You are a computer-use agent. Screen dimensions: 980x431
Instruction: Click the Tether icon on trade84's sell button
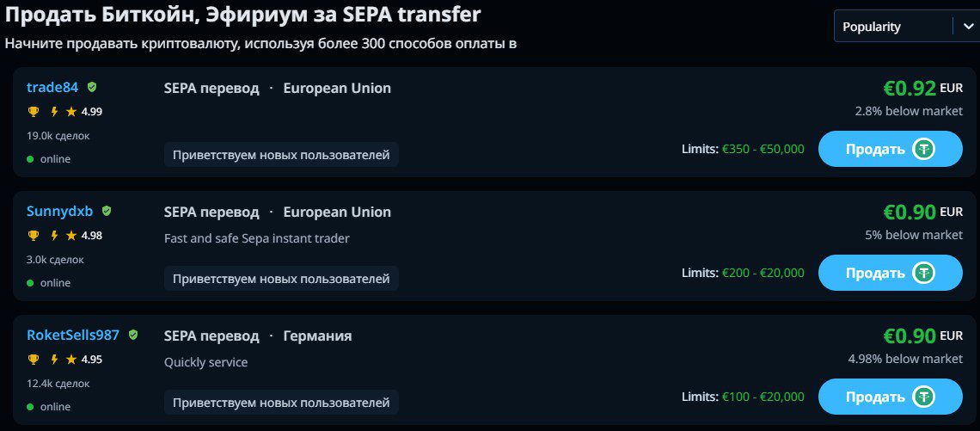click(924, 149)
